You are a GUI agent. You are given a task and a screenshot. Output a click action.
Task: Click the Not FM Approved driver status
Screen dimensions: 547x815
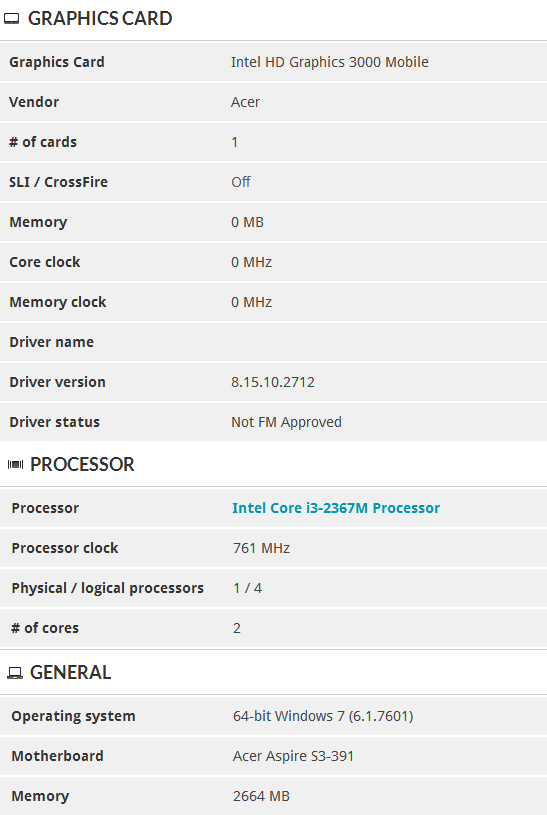point(286,422)
